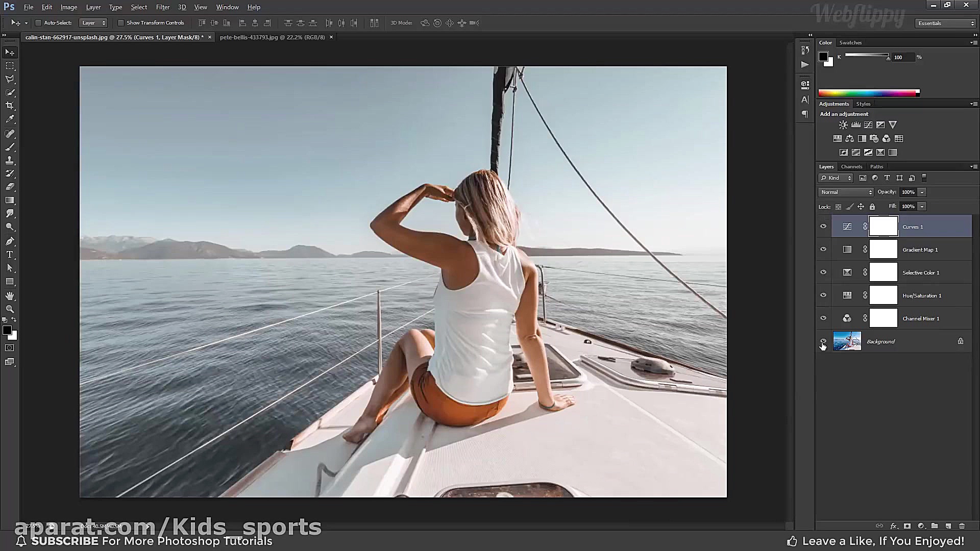Hide the Gradient Map 1 layer
This screenshot has height=551, width=980.
pos(823,249)
